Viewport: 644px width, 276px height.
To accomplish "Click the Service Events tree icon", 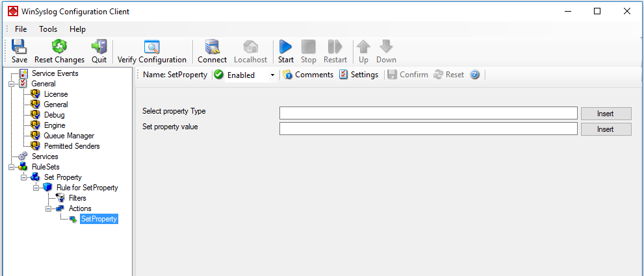I will (x=24, y=73).
